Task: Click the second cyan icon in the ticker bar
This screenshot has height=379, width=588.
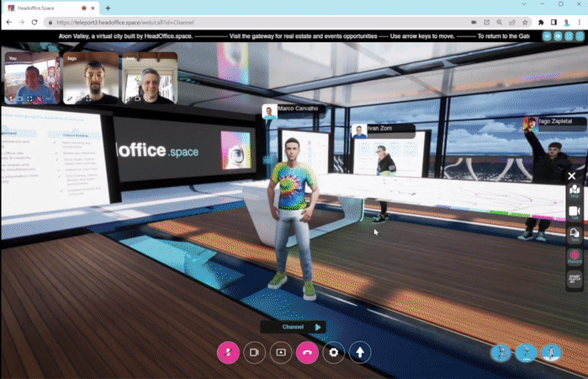Action: [x=558, y=36]
